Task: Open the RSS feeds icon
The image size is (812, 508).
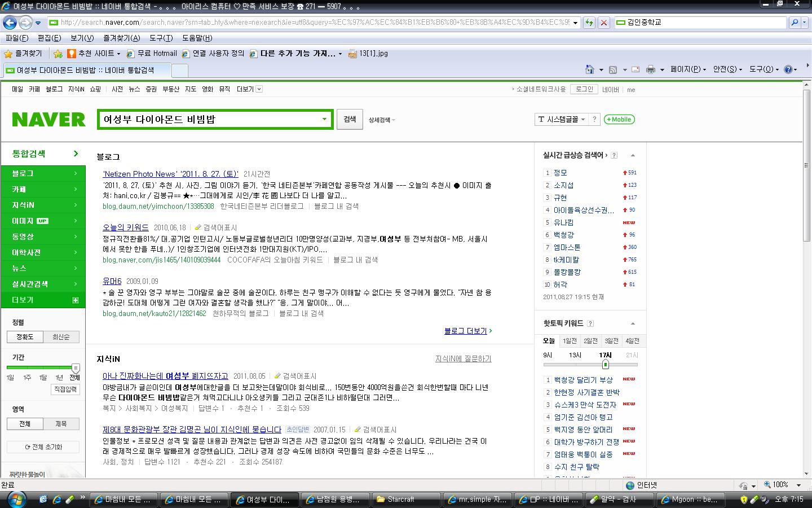Action: coord(613,69)
